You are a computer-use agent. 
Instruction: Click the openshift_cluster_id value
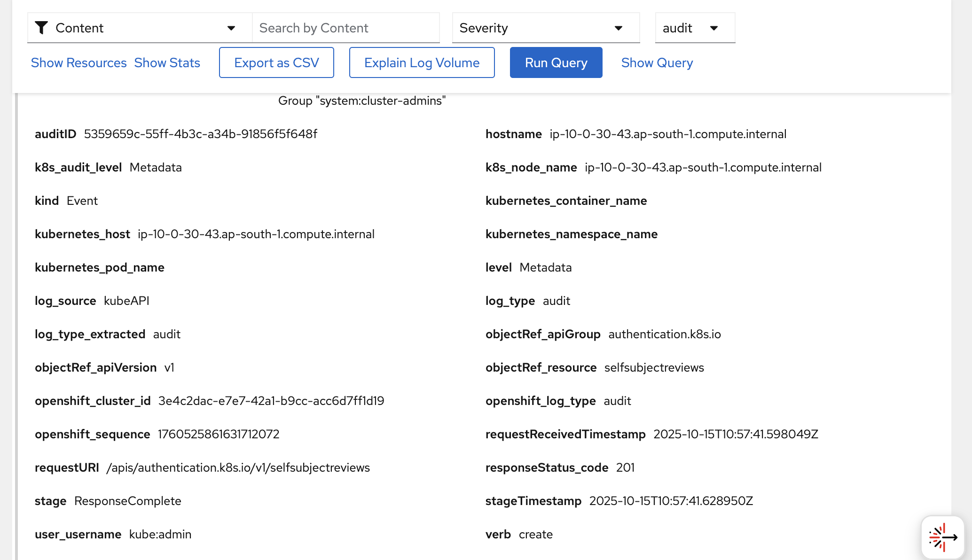pyautogui.click(x=271, y=401)
